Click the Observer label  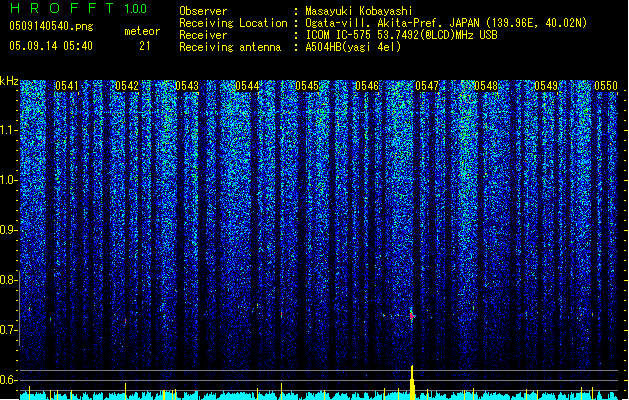(203, 11)
